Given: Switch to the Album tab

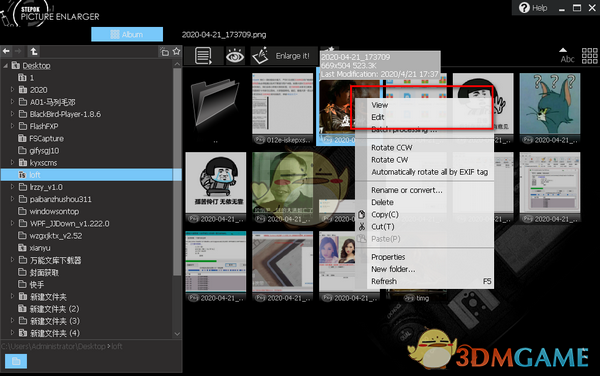Looking at the screenshot, I should pos(127,34).
